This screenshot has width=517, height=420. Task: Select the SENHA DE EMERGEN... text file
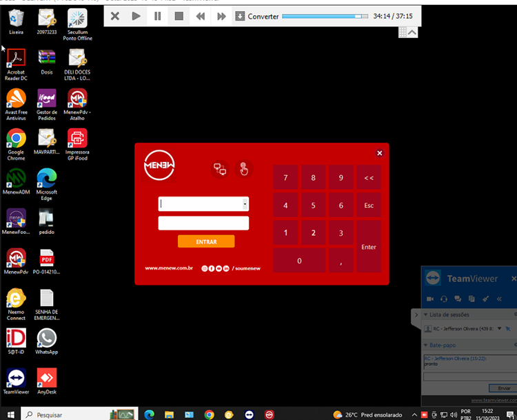pyautogui.click(x=46, y=304)
